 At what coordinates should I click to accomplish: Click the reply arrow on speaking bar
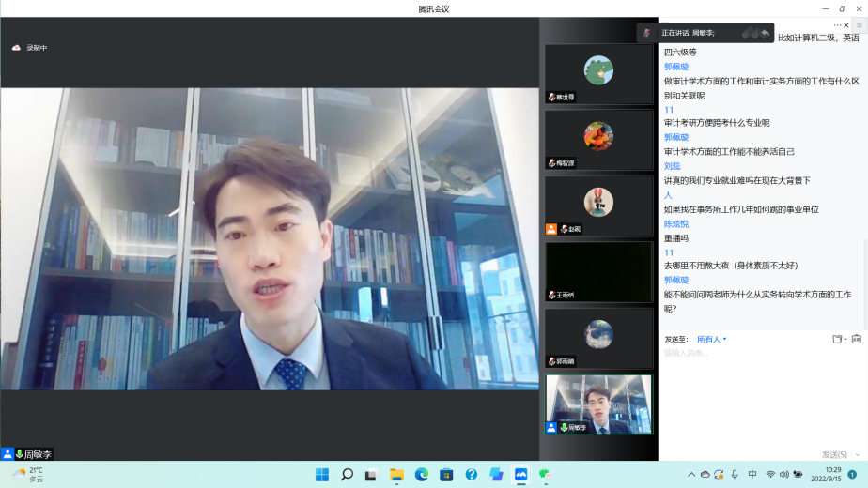[x=765, y=33]
